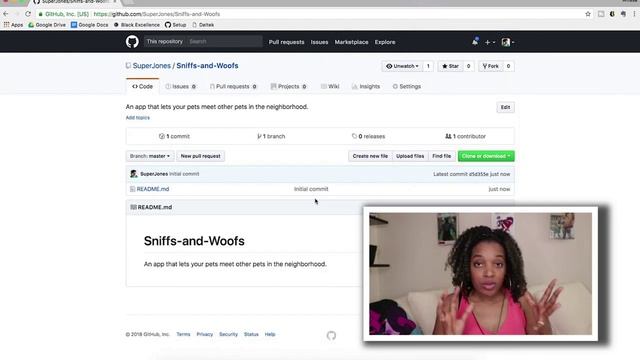View the stargazers count next to Star
Viewport: 640px width, 360px height.
[x=469, y=66]
